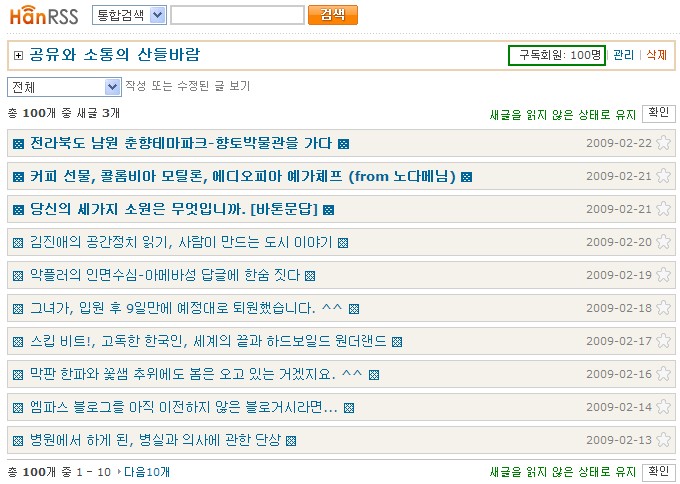Open the 공유와 소통의 산들바람 feed title
Screen dimensions: 680x484
pyautogui.click(x=115, y=55)
